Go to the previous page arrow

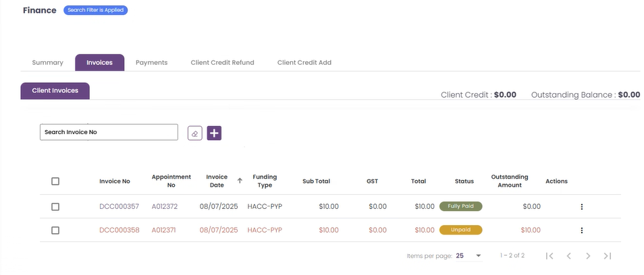pos(569,255)
